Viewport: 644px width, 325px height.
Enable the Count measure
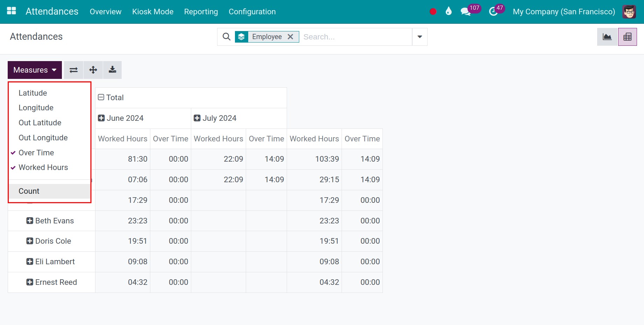50,191
